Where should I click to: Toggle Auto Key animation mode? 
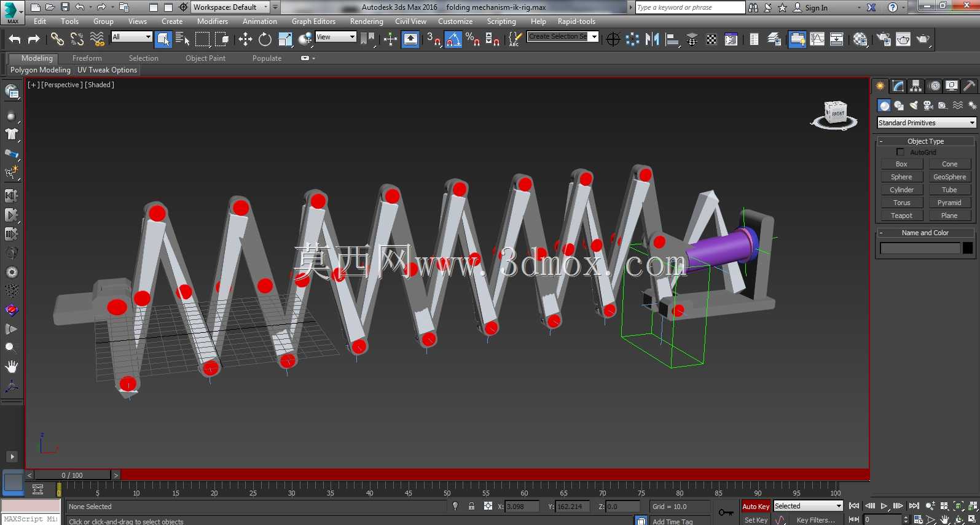tap(756, 507)
